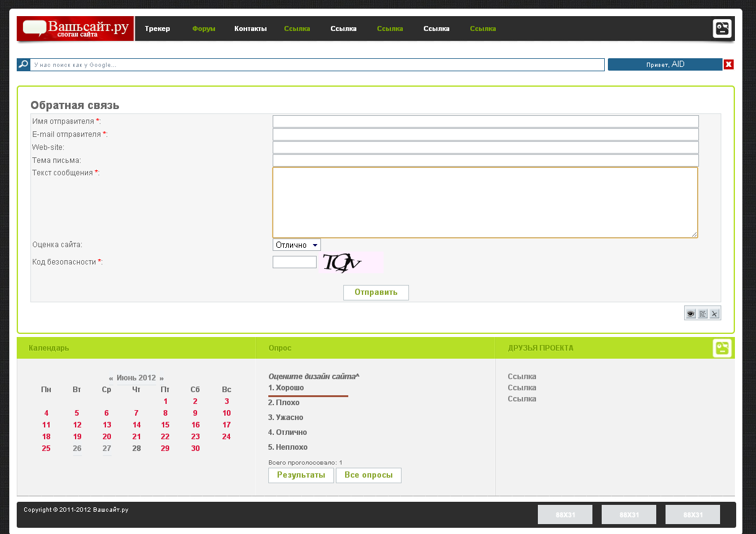Select June 15 in the calendar
This screenshot has height=534, width=756.
165,425
